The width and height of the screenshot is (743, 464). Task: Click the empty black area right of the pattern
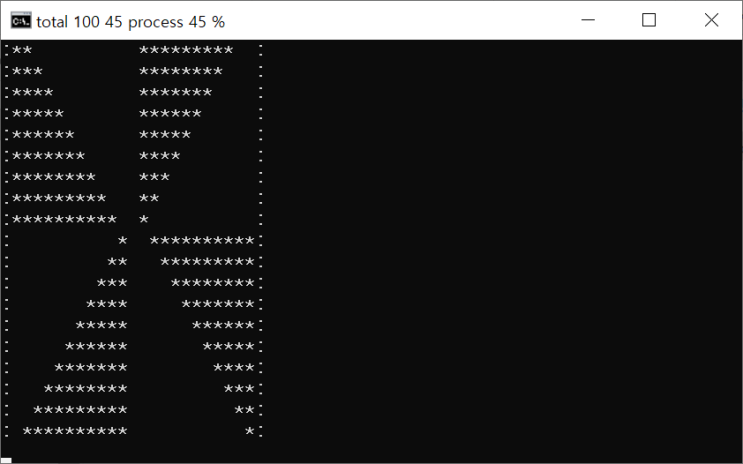(x=500, y=250)
